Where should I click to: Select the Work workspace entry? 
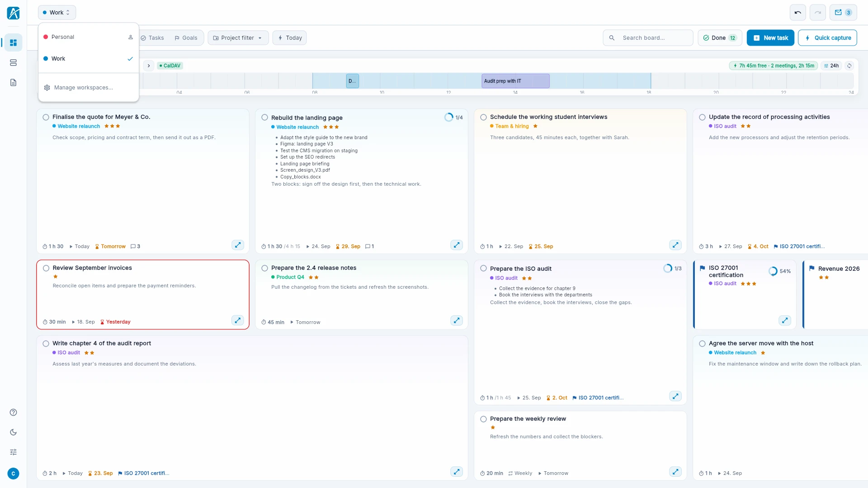pyautogui.click(x=88, y=59)
